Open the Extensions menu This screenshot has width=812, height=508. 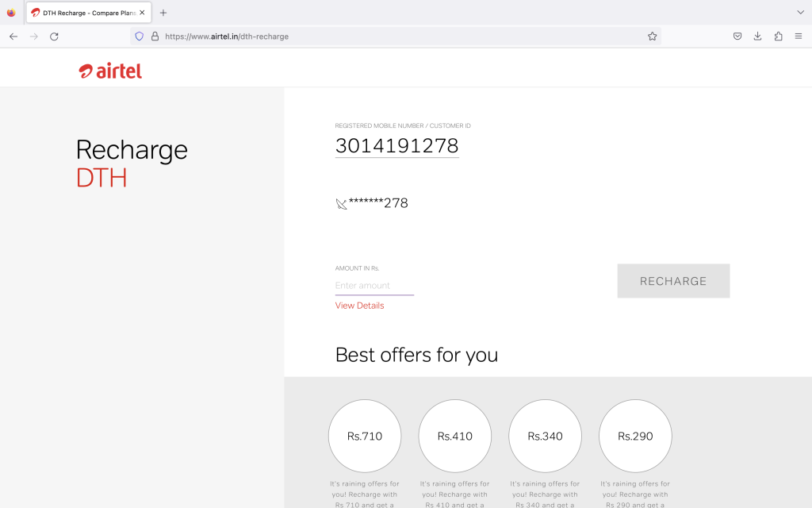click(x=778, y=37)
